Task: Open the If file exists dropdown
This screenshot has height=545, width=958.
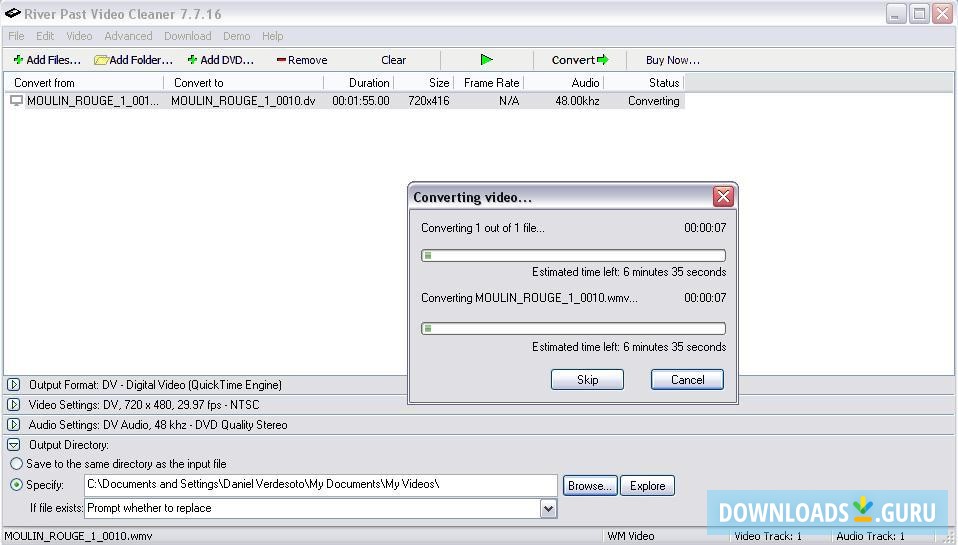Action: pyautogui.click(x=548, y=508)
